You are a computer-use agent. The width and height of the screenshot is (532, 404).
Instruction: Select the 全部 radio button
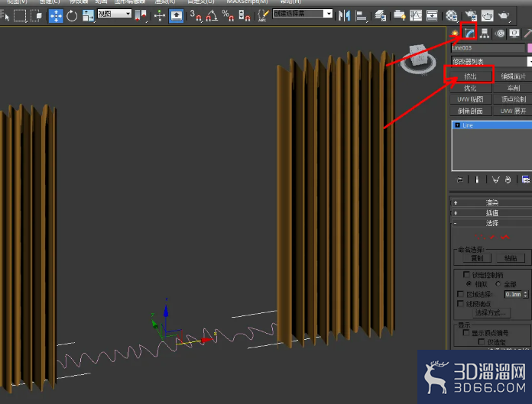[498, 283]
